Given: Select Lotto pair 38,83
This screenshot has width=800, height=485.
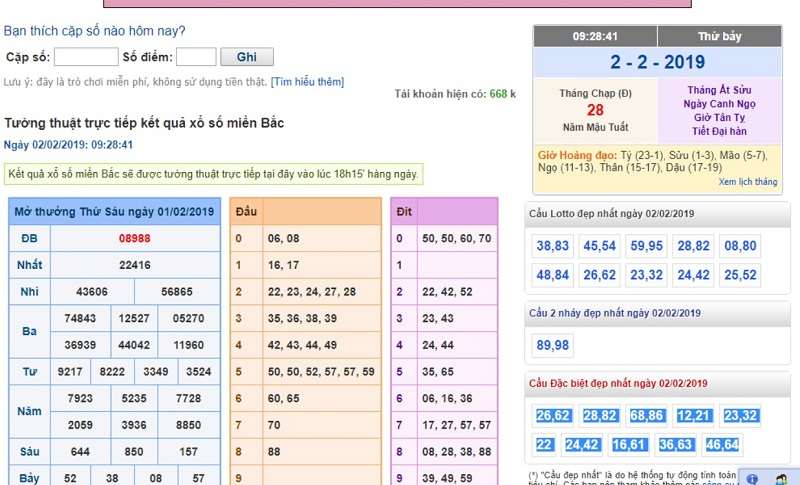Looking at the screenshot, I should point(553,246).
